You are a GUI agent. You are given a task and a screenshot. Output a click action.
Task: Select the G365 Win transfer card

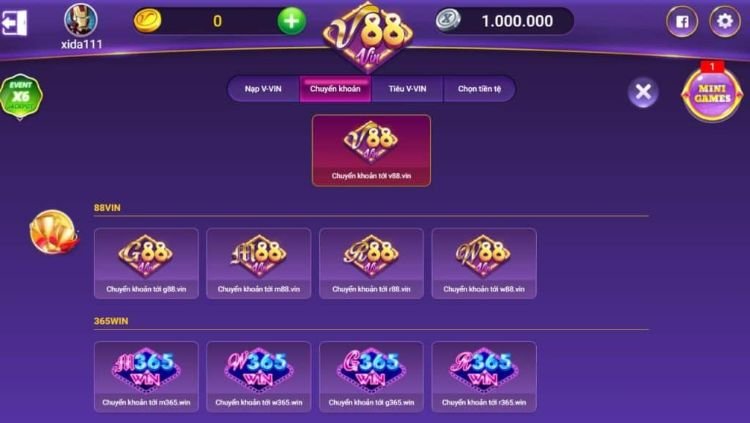[371, 377]
